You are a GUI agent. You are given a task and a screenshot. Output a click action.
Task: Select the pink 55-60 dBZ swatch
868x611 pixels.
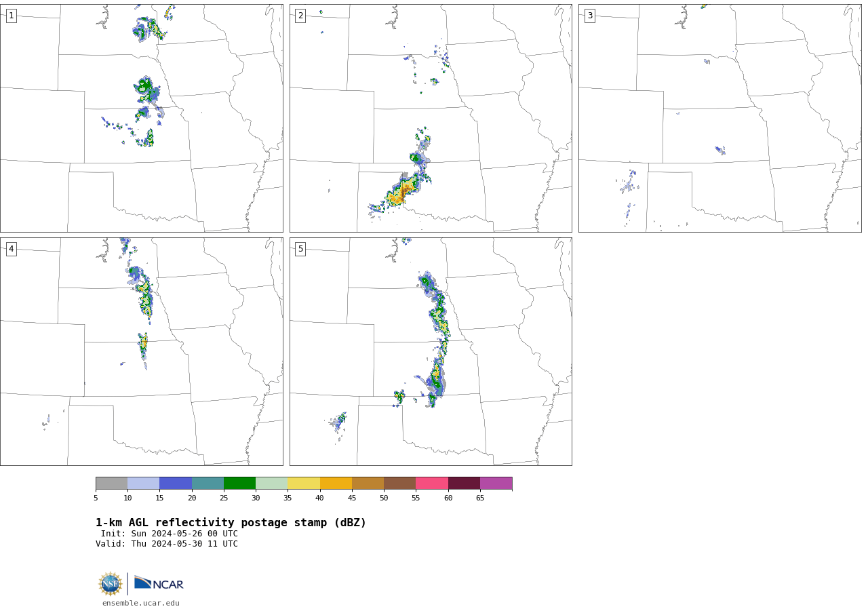[x=432, y=484]
